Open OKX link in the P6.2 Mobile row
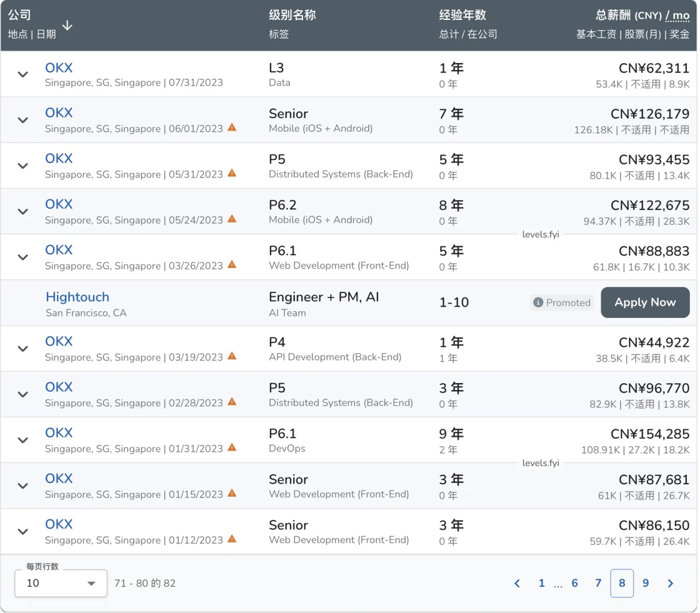Viewport: 700px width, 613px height. point(59,204)
